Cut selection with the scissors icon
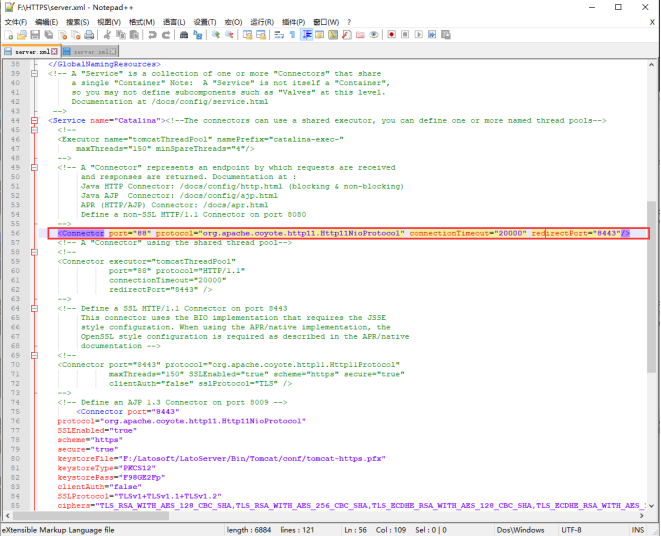Image resolution: width=661 pixels, height=536 pixels. (107, 35)
